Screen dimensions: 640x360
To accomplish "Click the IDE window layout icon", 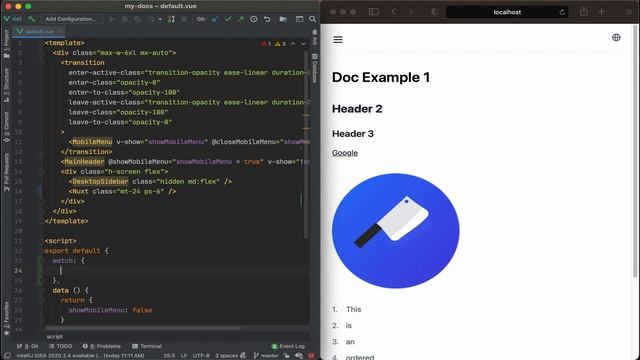I will (x=299, y=19).
